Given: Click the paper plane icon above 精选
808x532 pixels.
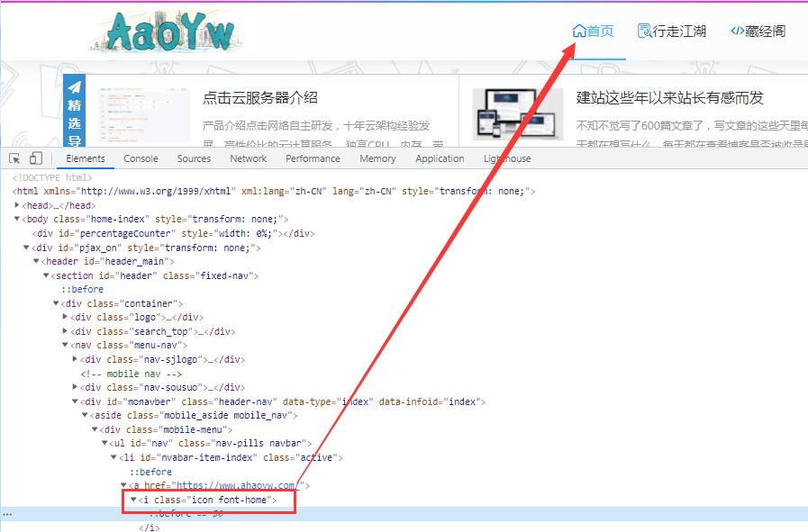Looking at the screenshot, I should point(75,87).
